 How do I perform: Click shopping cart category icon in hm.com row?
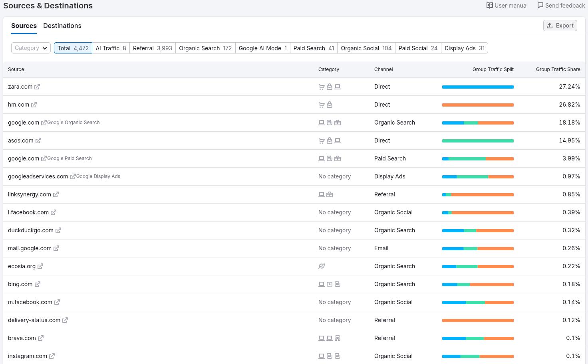click(x=322, y=105)
